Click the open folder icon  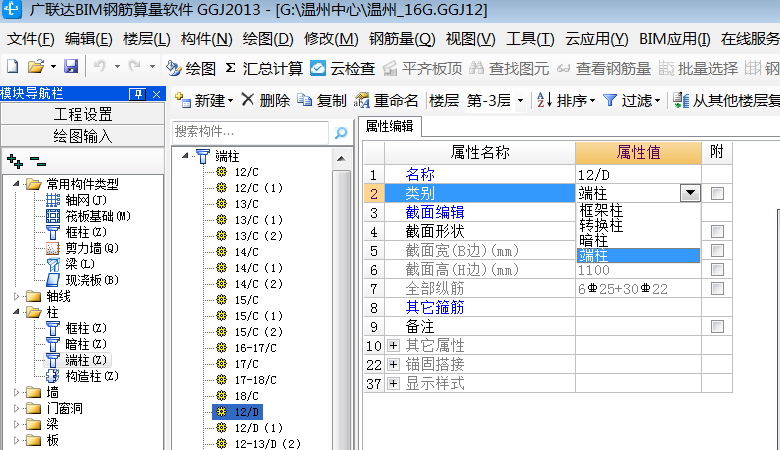click(x=36, y=67)
